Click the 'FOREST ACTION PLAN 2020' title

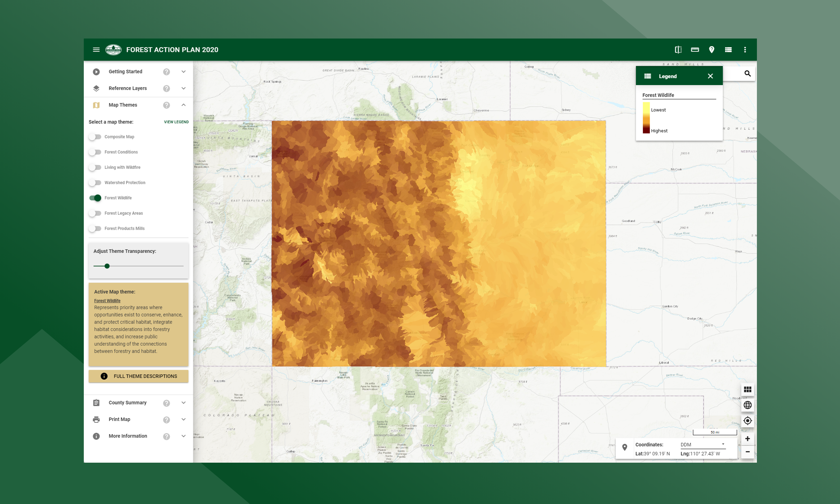click(172, 50)
